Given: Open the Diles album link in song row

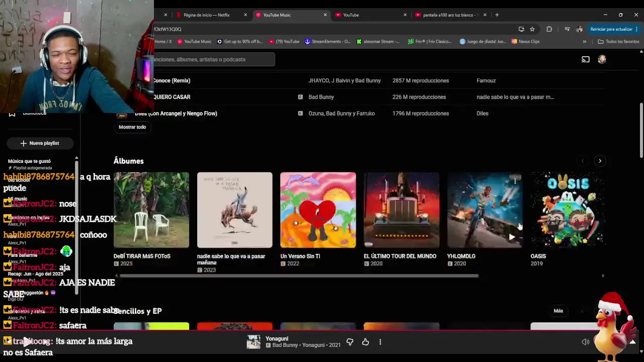Looking at the screenshot, I should tap(482, 114).
